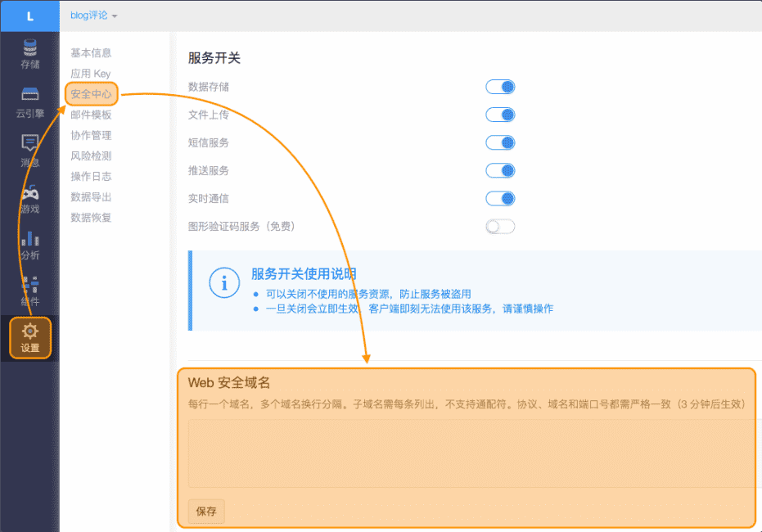Toggle the 短信服务 switch off
The width and height of the screenshot is (762, 532).
point(500,142)
